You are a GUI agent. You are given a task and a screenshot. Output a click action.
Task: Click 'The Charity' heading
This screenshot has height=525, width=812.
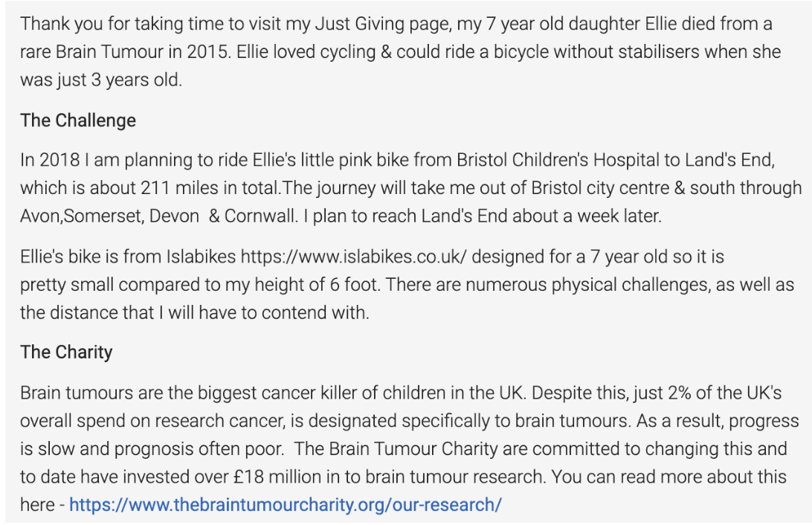coord(66,352)
